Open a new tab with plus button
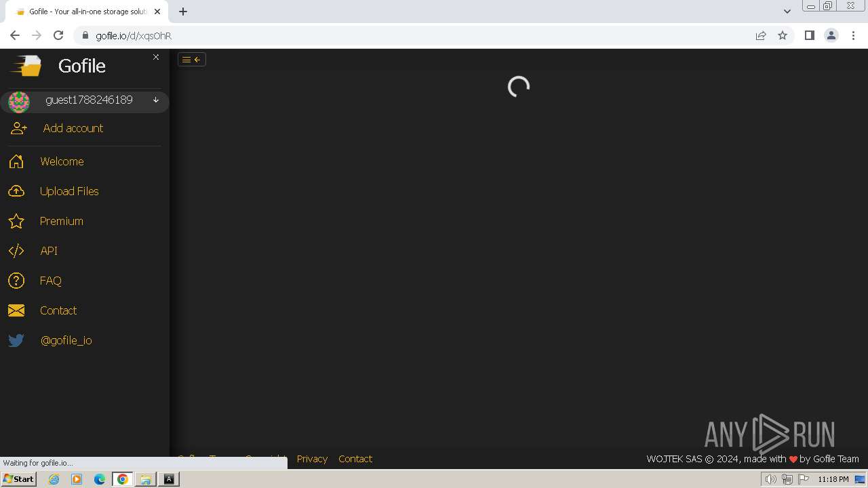This screenshot has height=488, width=868. click(183, 12)
